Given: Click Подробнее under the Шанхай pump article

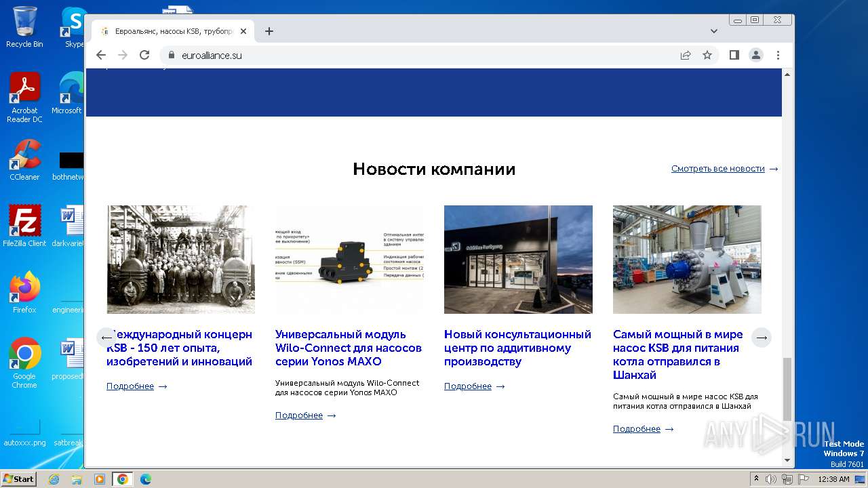Looking at the screenshot, I should pos(637,429).
